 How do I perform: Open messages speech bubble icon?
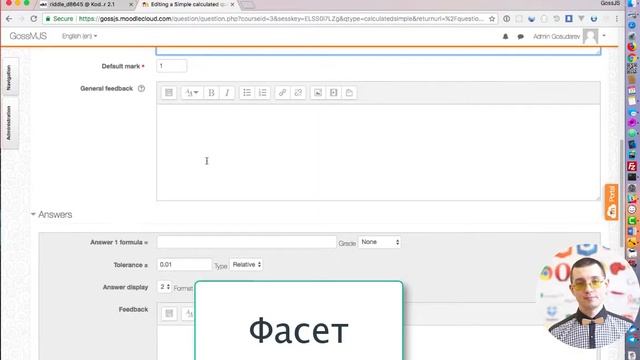pyautogui.click(x=520, y=36)
